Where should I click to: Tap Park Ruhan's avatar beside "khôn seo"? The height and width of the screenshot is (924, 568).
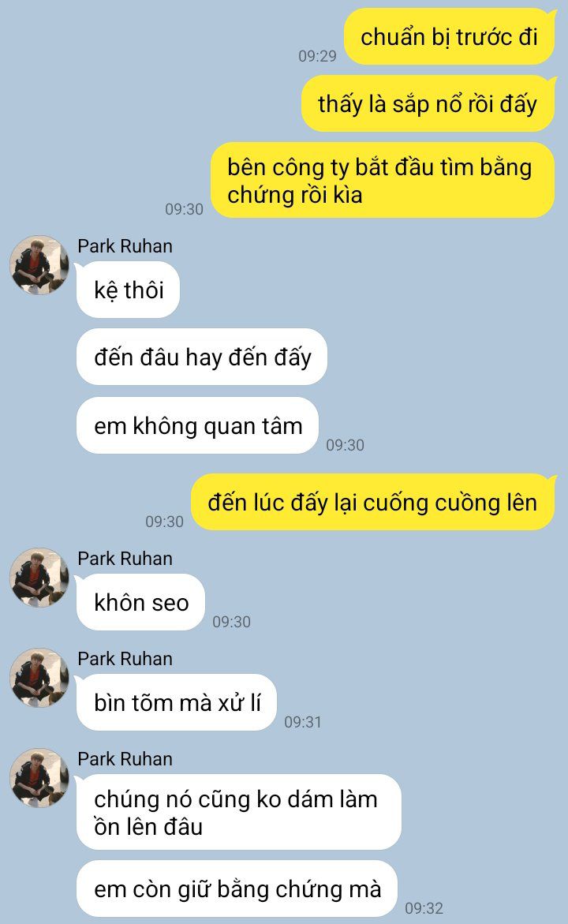[x=39, y=578]
